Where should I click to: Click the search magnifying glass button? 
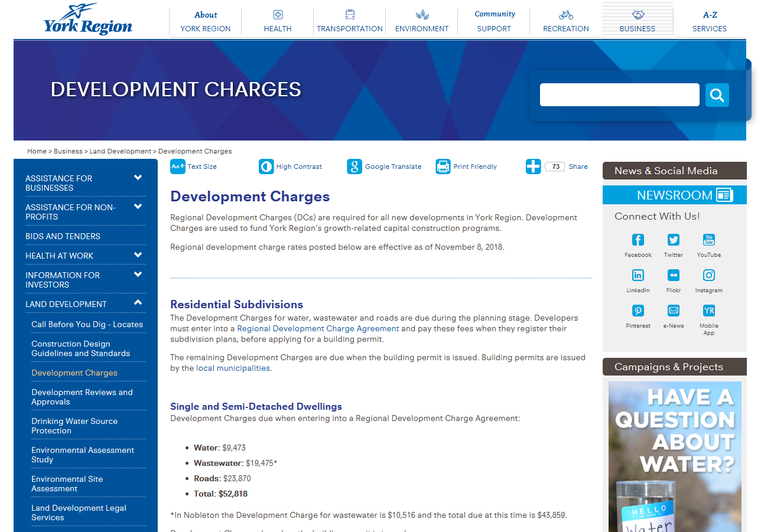[717, 95]
